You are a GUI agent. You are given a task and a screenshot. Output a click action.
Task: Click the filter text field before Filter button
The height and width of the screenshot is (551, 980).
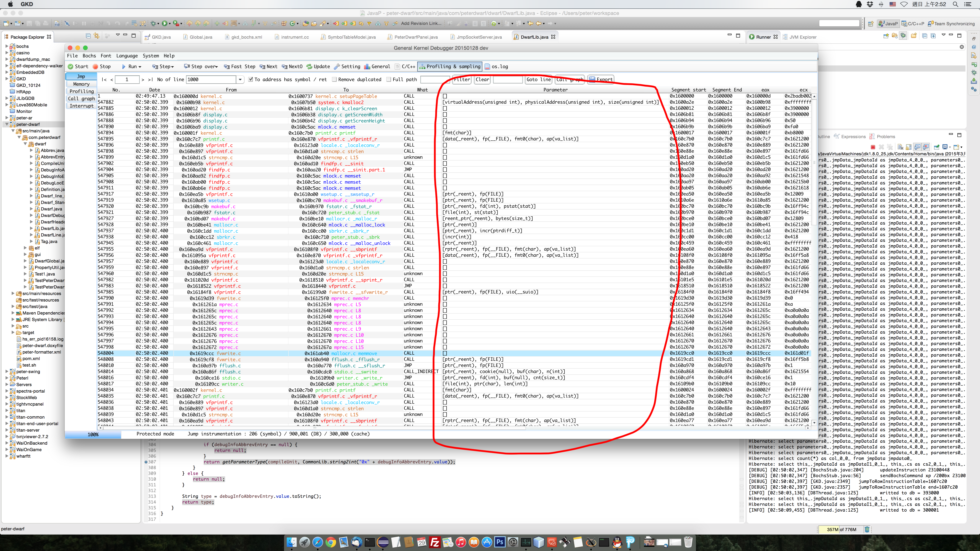(x=435, y=79)
